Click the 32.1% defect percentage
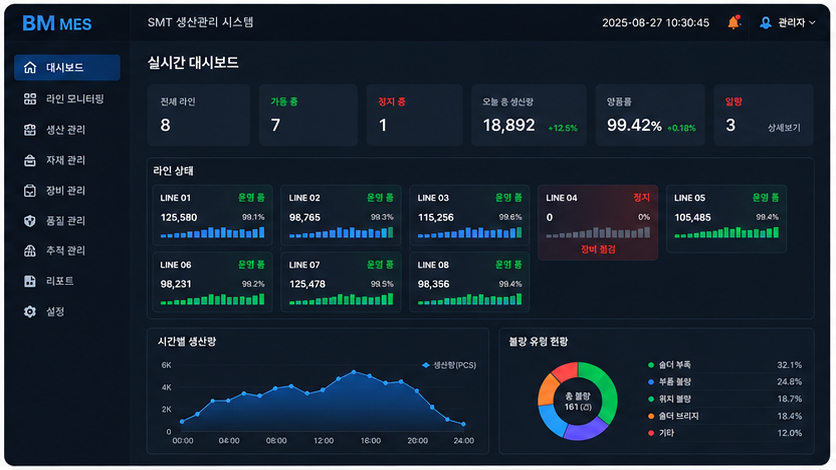This screenshot has width=836, height=470. 789,365
